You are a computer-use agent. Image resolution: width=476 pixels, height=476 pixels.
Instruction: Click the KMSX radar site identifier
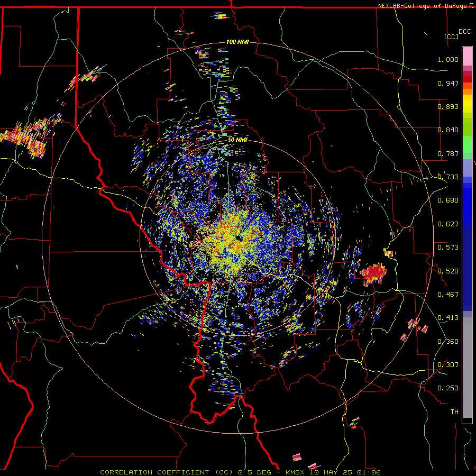(295, 472)
